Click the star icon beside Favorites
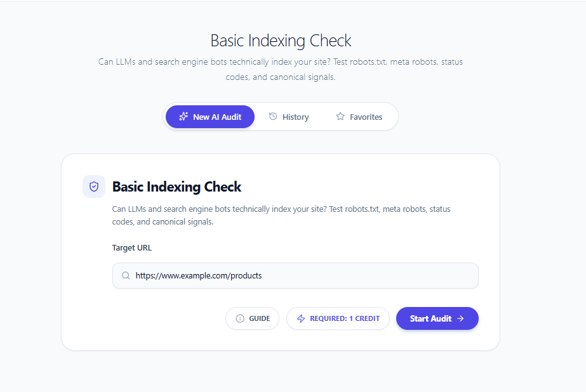This screenshot has width=586, height=392. coord(340,116)
